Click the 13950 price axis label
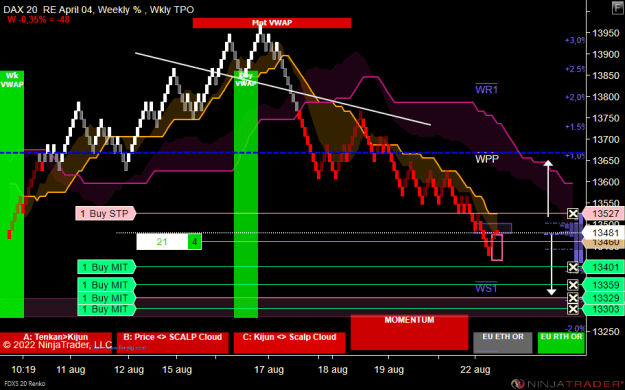The image size is (625, 390). pyautogui.click(x=606, y=33)
